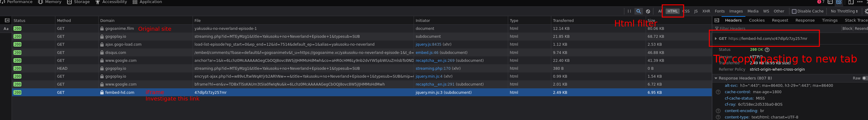Click lock icon beside disqus.com
868x120 pixels.
click(x=102, y=53)
